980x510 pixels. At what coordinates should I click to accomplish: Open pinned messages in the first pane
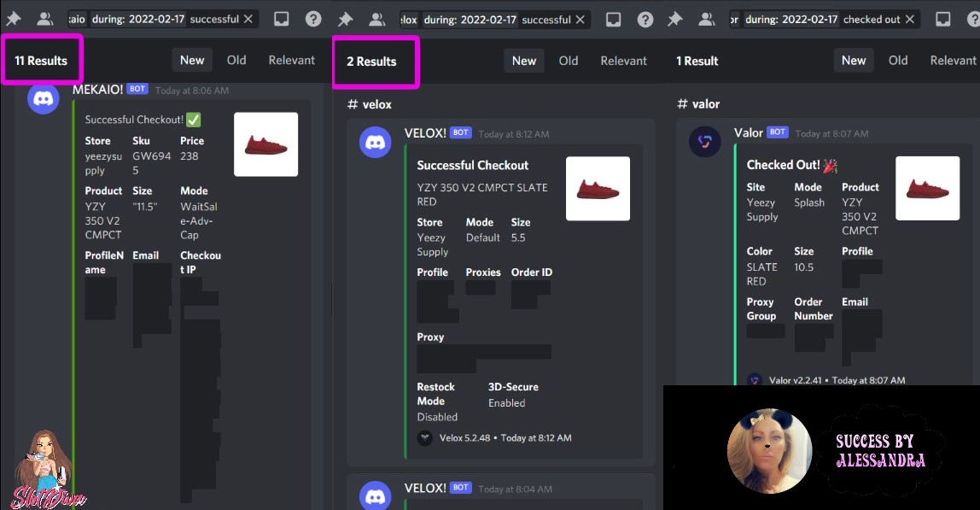pyautogui.click(x=13, y=17)
